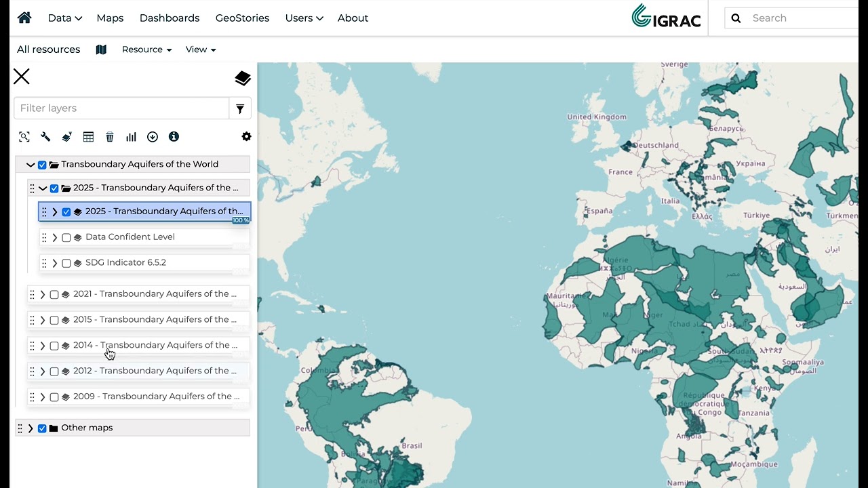This screenshot has height=488, width=868.
Task: Click drag handle of 2014 layer row
Action: pyautogui.click(x=32, y=346)
